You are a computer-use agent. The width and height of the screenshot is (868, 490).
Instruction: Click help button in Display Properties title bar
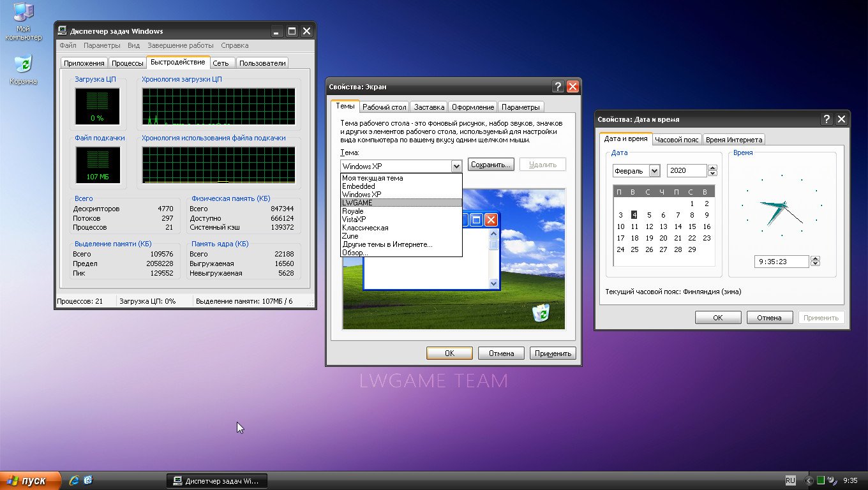click(558, 87)
